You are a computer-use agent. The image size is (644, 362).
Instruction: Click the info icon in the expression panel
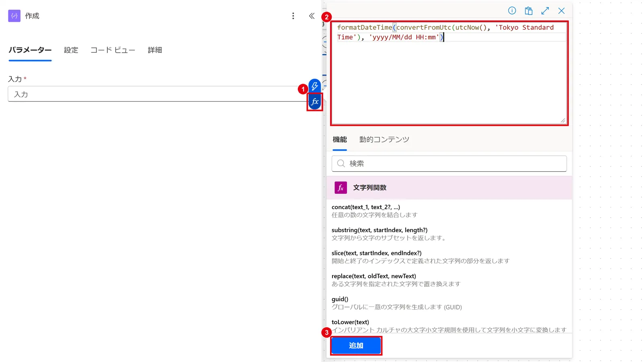[512, 11]
